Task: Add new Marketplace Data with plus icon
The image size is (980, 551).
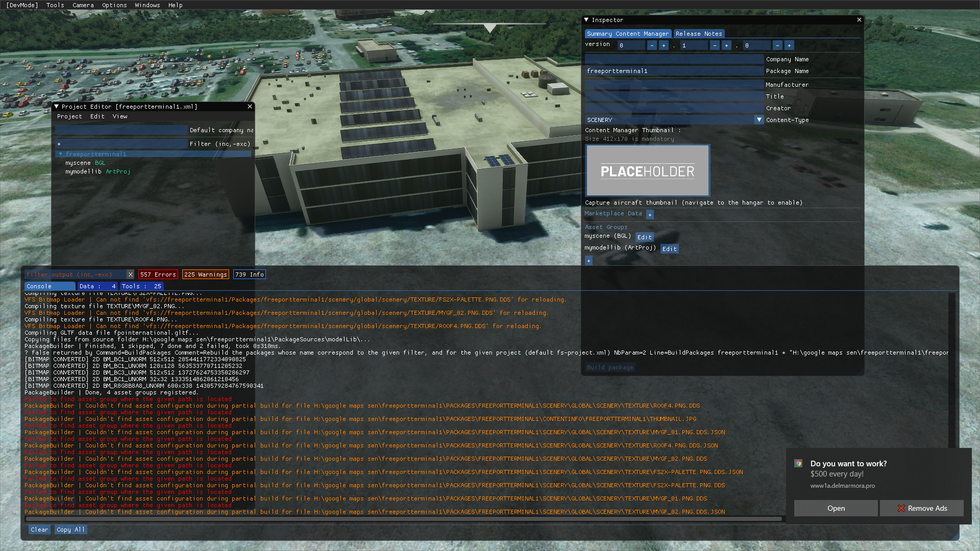Action: click(x=650, y=215)
